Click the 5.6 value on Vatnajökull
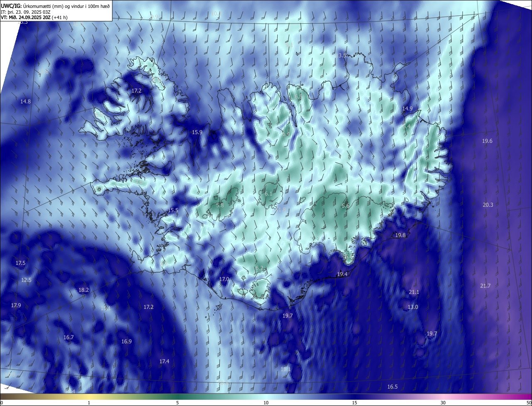The height and width of the screenshot is (406, 532). coord(345,206)
